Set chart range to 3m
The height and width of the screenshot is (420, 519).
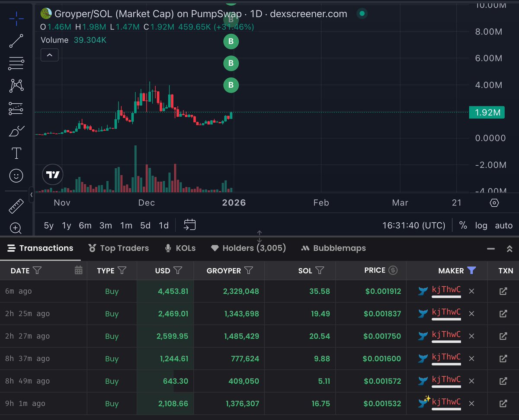coord(106,225)
